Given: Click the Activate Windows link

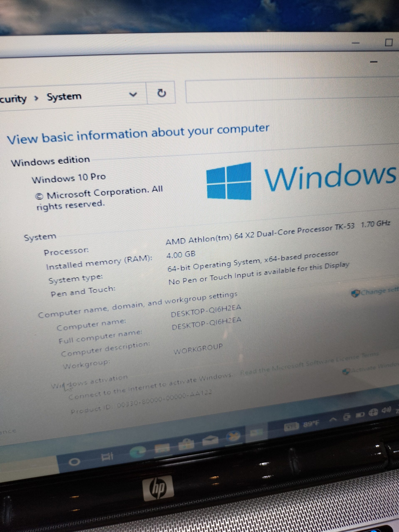Looking at the screenshot, I should pyautogui.click(x=371, y=368).
